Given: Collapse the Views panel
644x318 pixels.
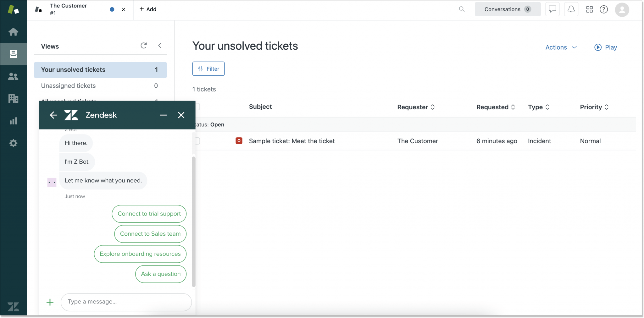Looking at the screenshot, I should (x=160, y=45).
